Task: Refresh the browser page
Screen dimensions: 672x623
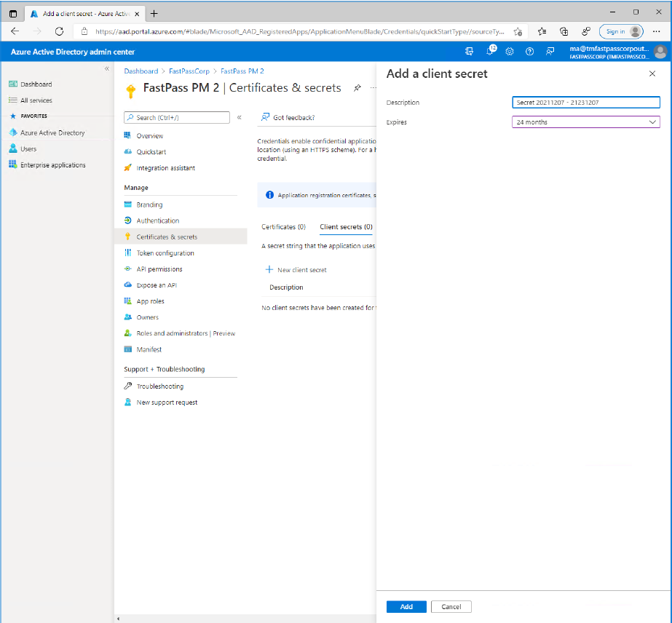Action: click(x=59, y=31)
